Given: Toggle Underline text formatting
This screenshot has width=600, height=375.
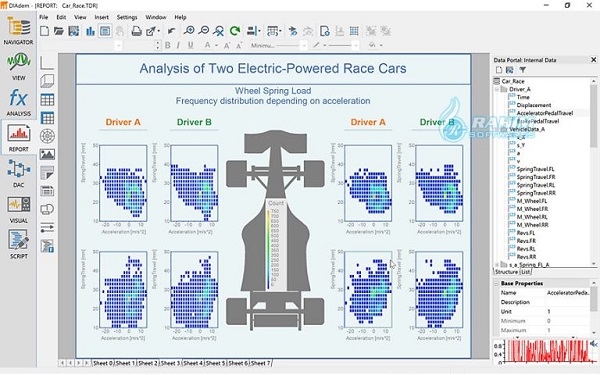Looking at the screenshot, I should (191, 45).
